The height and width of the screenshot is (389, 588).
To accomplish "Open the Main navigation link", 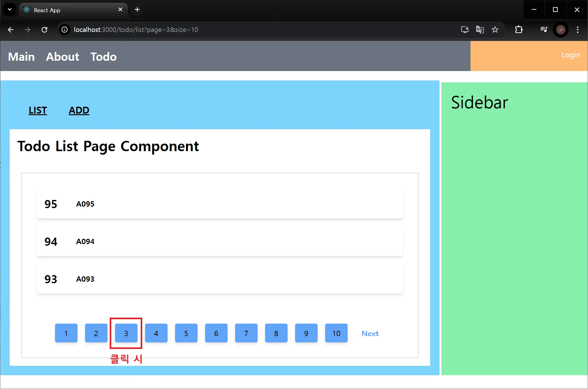I will pos(21,57).
